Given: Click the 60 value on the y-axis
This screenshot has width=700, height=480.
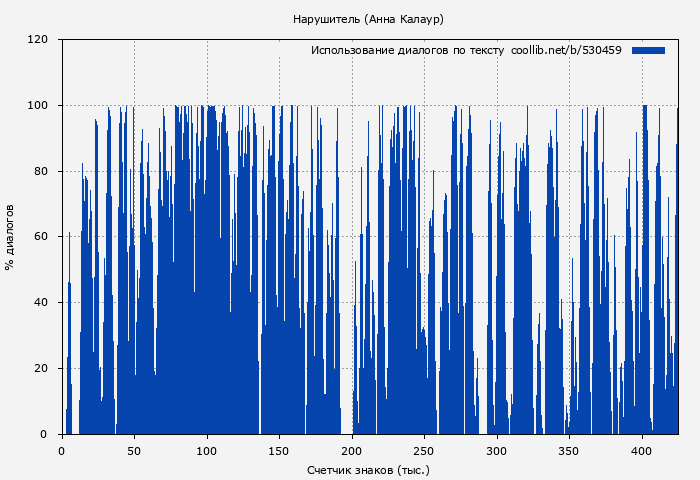Looking at the screenshot, I should 41,237.
